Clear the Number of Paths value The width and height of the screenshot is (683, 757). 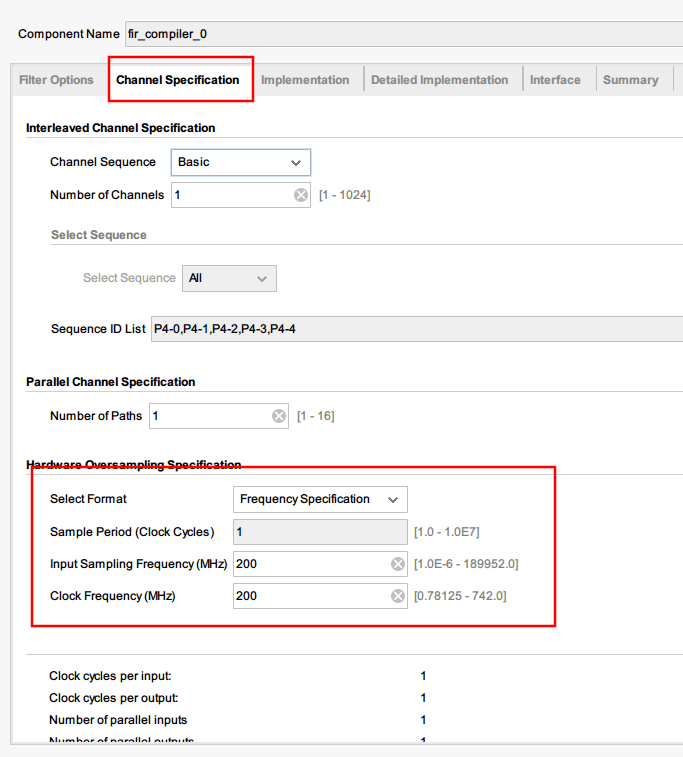(x=279, y=416)
